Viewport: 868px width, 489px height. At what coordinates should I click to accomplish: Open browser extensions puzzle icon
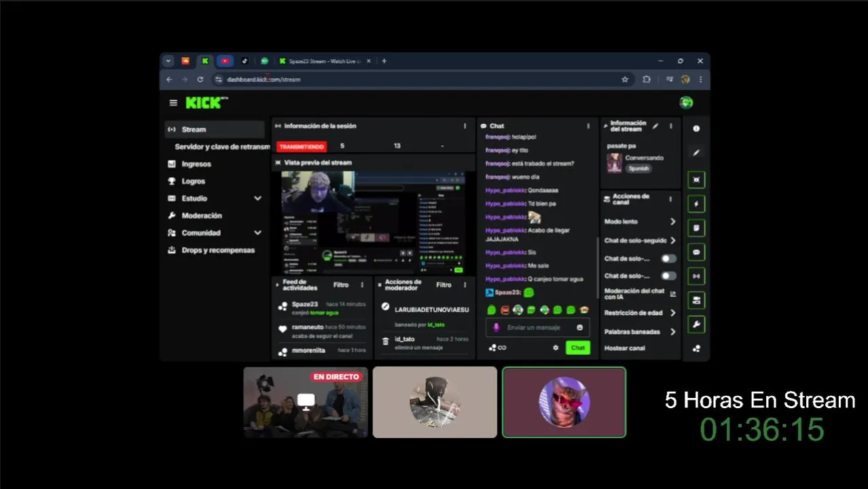pyautogui.click(x=647, y=79)
